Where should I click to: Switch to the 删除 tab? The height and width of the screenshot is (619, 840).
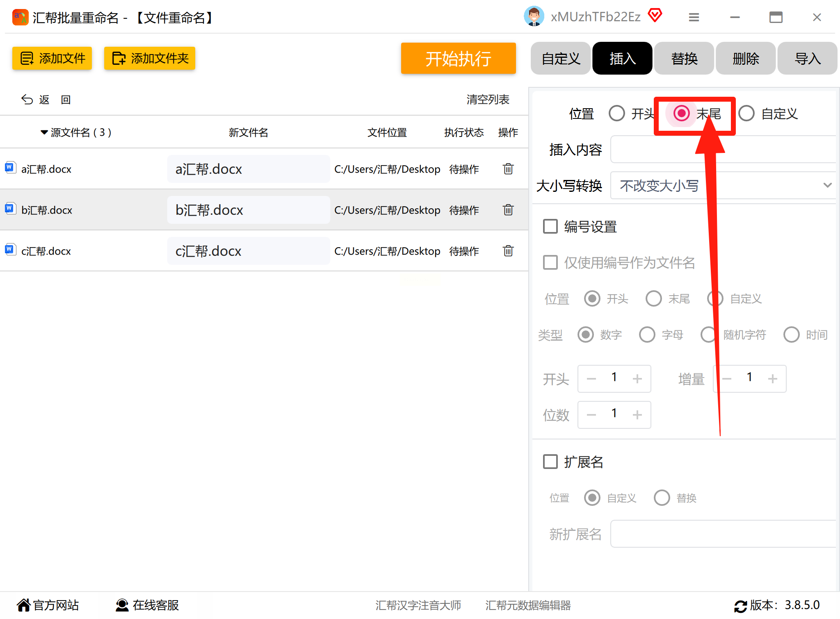pyautogui.click(x=745, y=59)
